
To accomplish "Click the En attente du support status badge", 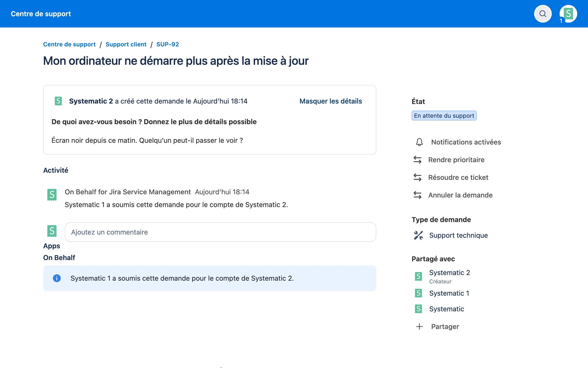I will pyautogui.click(x=444, y=116).
